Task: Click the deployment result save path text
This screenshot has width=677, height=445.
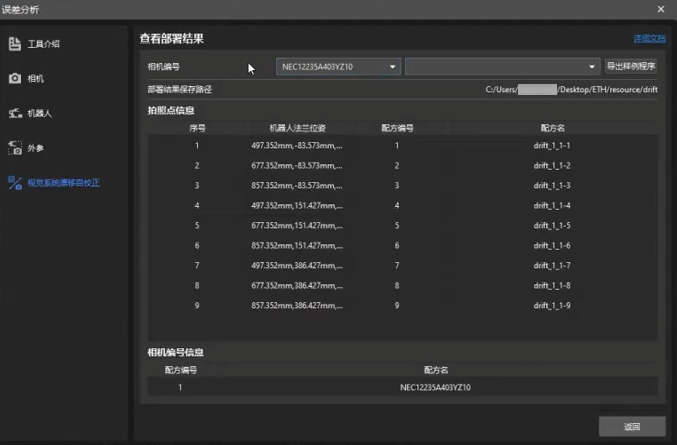Action: pyautogui.click(x=571, y=89)
